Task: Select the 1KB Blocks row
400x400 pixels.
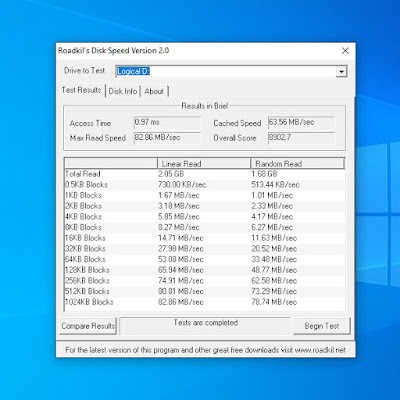Action: [x=205, y=195]
